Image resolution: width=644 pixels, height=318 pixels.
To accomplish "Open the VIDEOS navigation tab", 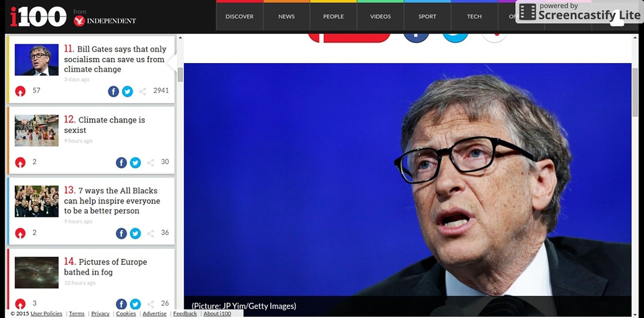I will 381,16.
